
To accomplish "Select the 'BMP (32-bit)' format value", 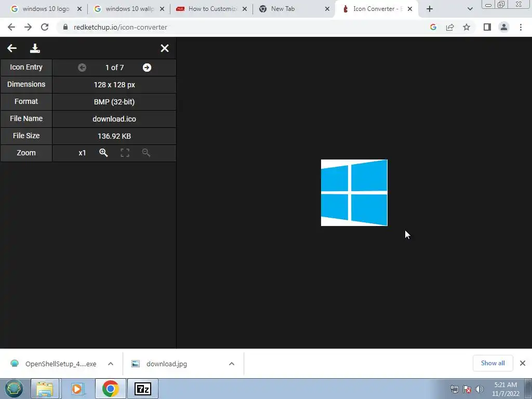I will coord(114,102).
